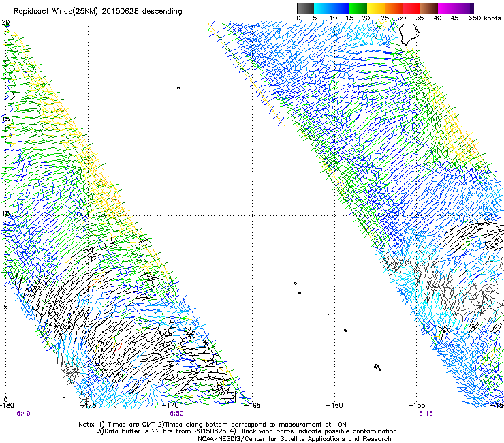Screen dimensions: 504x443
Task: Click the longitude label '-180'
Action: 7,405
